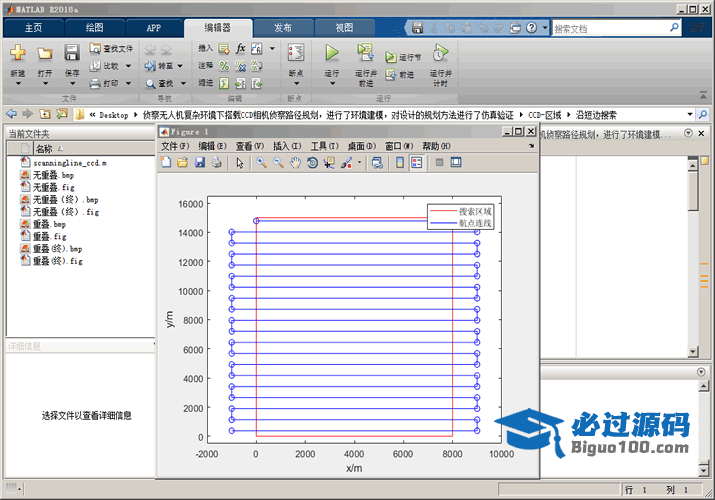The height and width of the screenshot is (500, 715).
Task: Click the Print Figure icon
Action: click(215, 163)
